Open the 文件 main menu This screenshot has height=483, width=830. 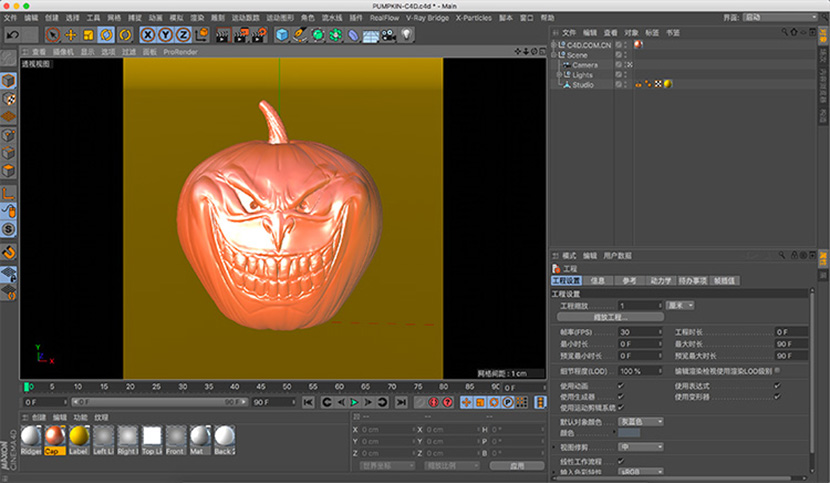(x=10, y=17)
